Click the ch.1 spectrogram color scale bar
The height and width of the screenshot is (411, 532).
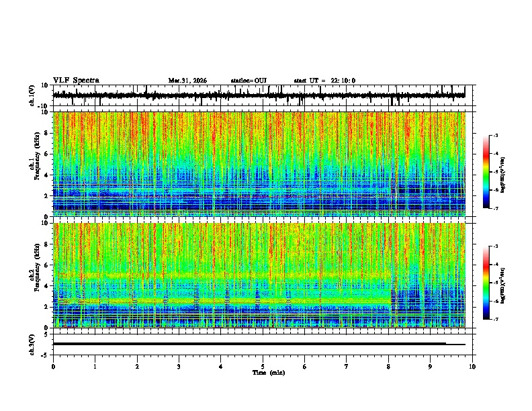(x=486, y=172)
